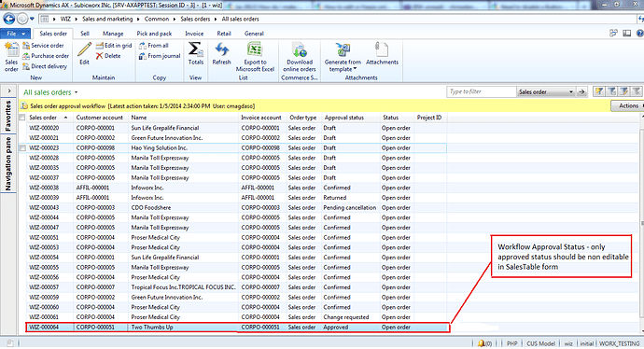
Task: Click WORX_TESTING in status bar
Action: tap(620, 343)
